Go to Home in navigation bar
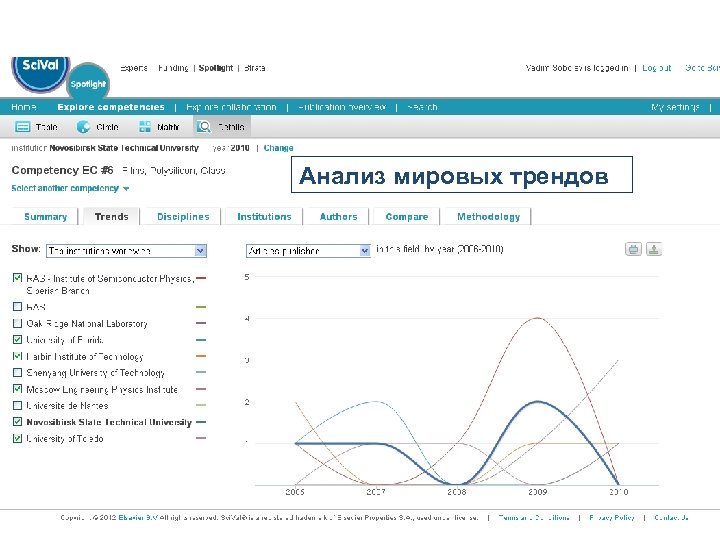 [x=24, y=107]
